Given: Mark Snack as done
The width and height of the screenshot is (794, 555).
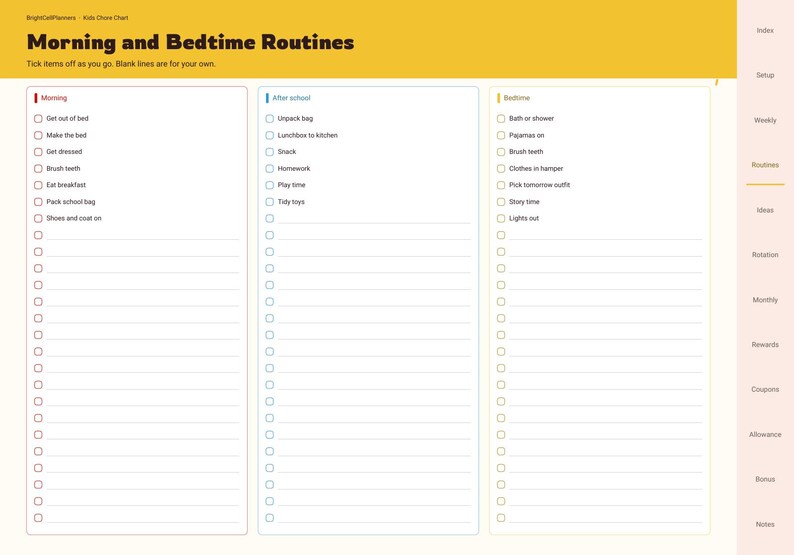Looking at the screenshot, I should click(x=269, y=152).
